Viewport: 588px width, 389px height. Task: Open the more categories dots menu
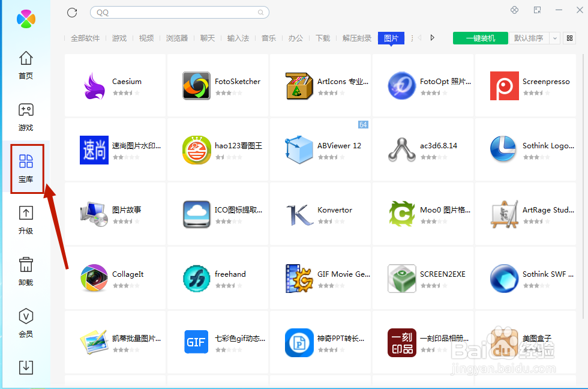tap(412, 38)
